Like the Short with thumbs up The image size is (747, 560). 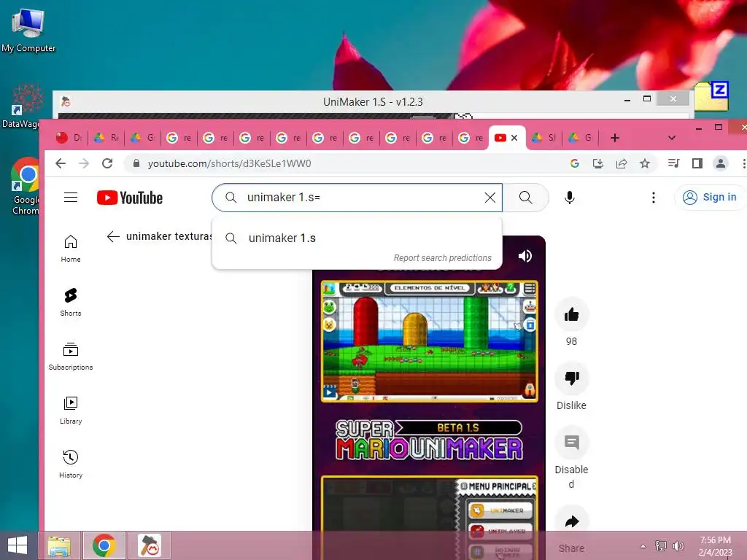coord(571,314)
